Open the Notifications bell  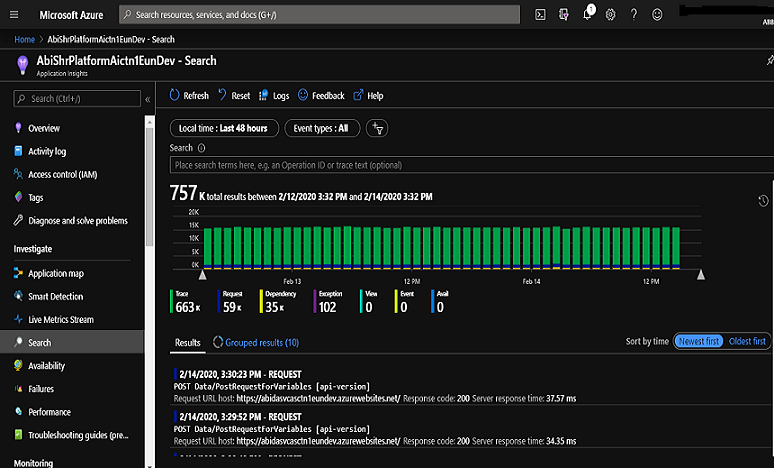coord(587,13)
